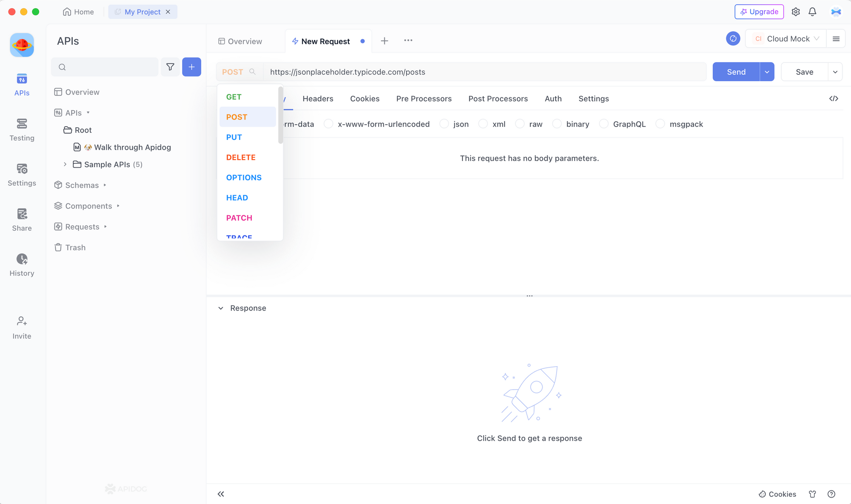Expand the Save button dropdown arrow

(x=835, y=71)
